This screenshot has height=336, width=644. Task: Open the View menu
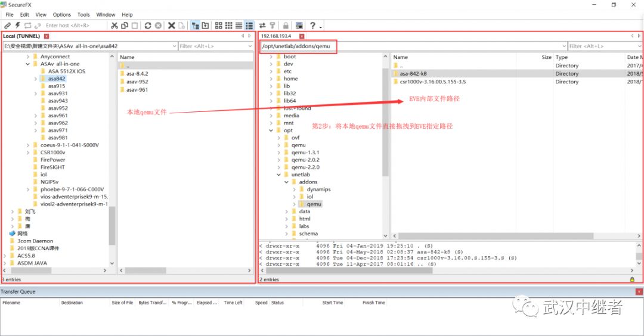[x=41, y=14]
